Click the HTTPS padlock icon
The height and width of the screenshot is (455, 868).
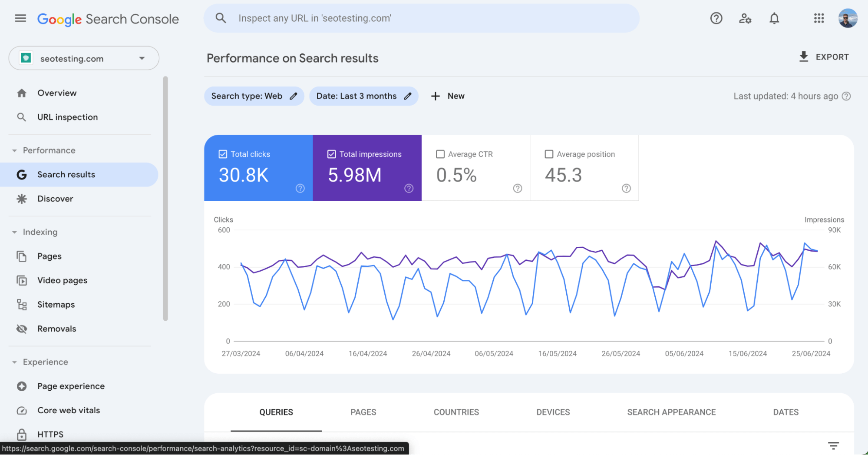[x=22, y=435]
